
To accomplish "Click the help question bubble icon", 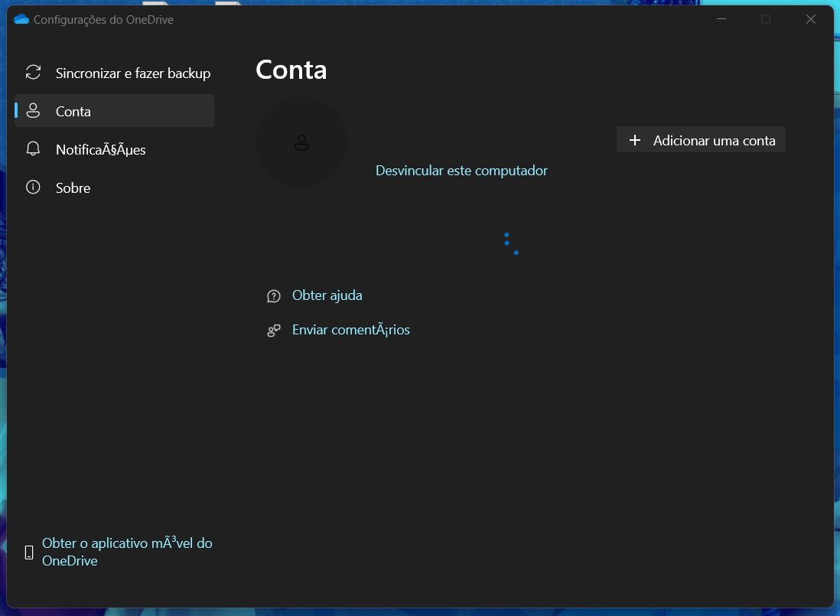I will point(274,296).
